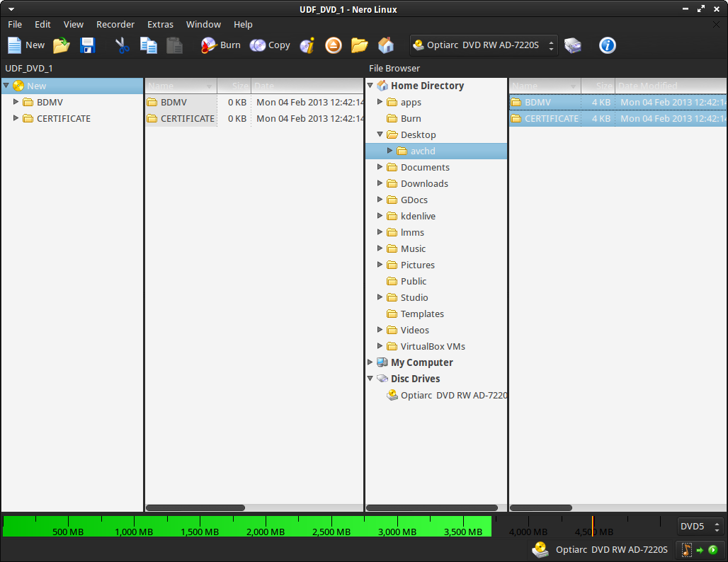Open the Extras menu

160,24
